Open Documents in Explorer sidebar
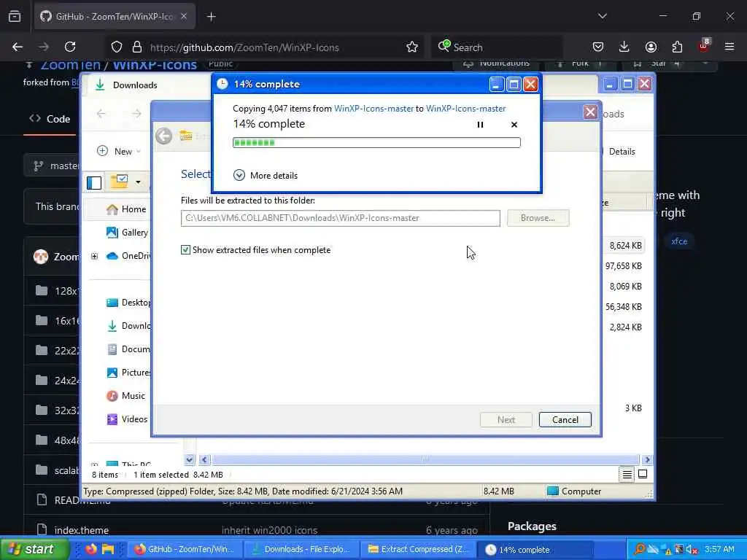The image size is (747, 560). coord(128,349)
